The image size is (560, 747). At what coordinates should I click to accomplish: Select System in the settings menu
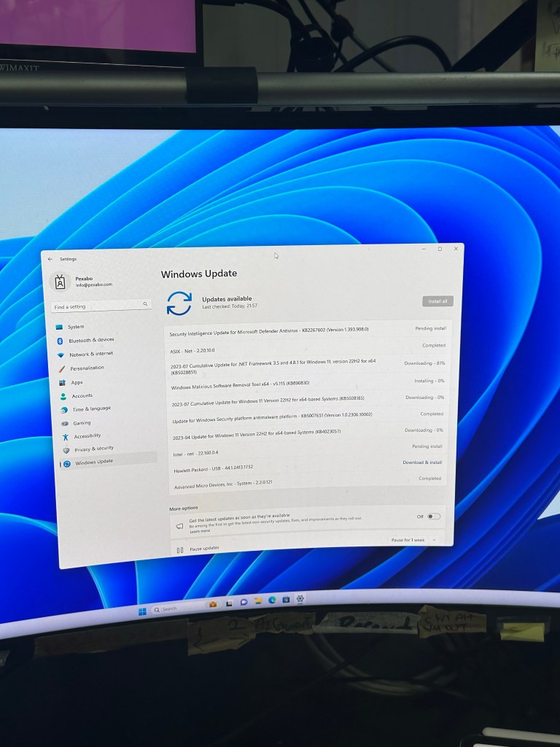click(76, 327)
